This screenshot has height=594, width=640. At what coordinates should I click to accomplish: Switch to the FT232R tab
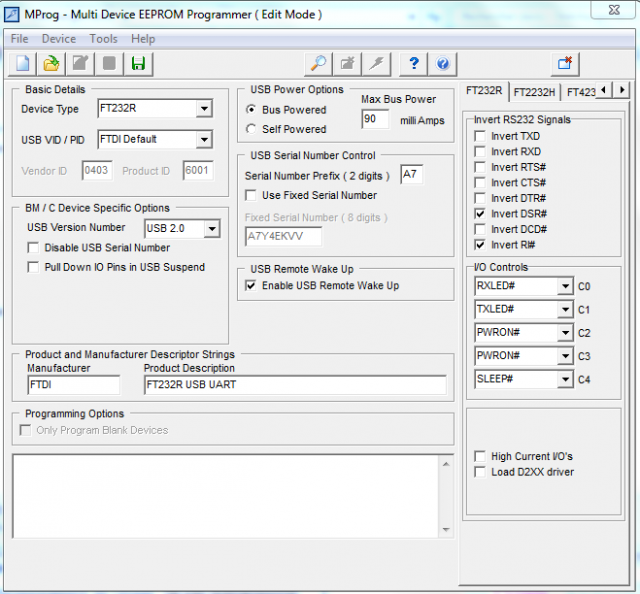(x=484, y=91)
